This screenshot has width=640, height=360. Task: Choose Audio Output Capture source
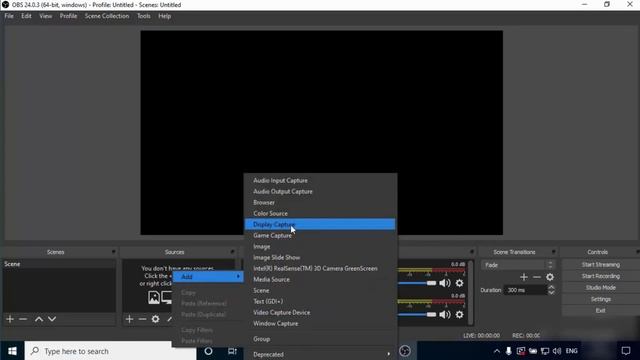click(x=320, y=191)
